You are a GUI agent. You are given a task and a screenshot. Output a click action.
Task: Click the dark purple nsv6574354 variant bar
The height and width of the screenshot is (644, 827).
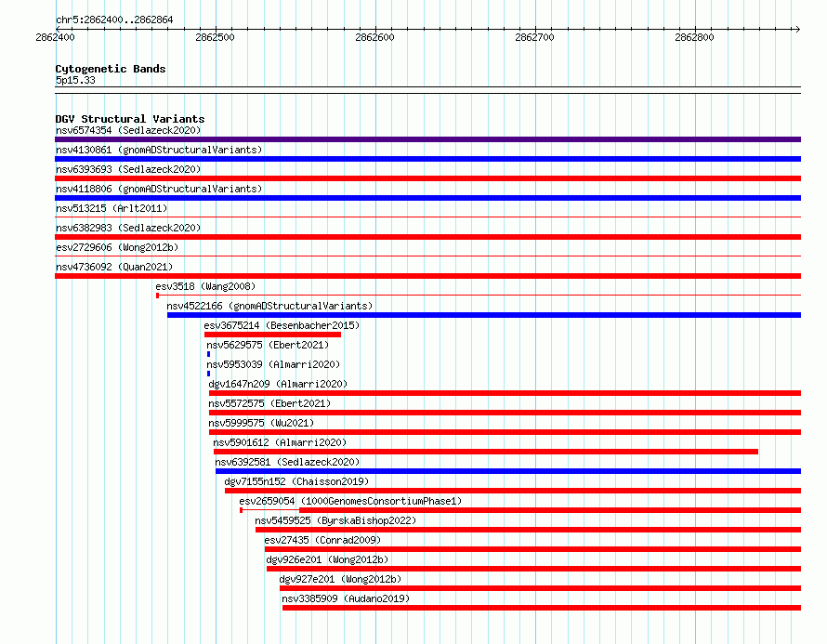click(427, 139)
